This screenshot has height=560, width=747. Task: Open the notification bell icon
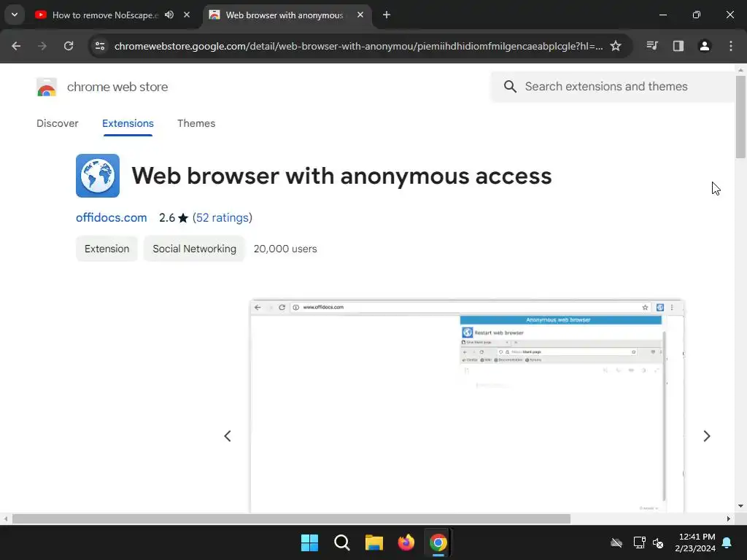[727, 542]
